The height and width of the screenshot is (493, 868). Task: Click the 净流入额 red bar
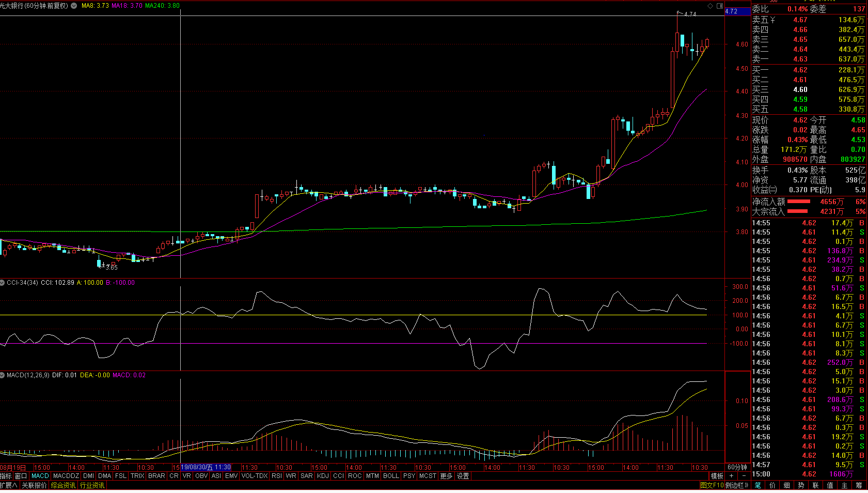pyautogui.click(x=799, y=202)
